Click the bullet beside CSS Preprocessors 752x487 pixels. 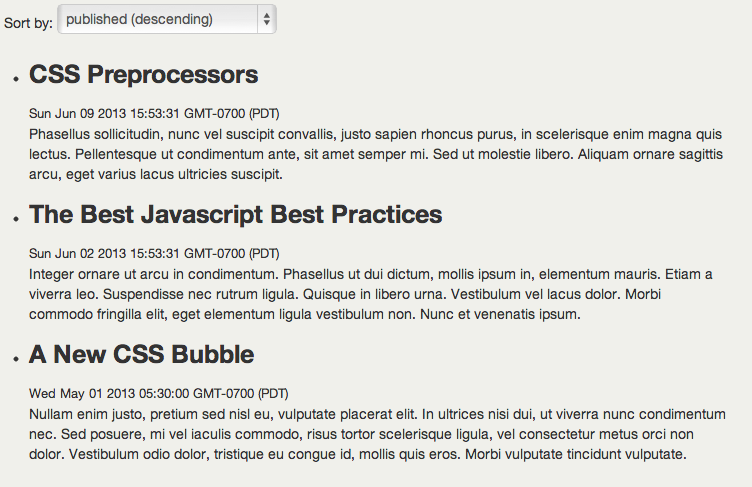click(16, 79)
